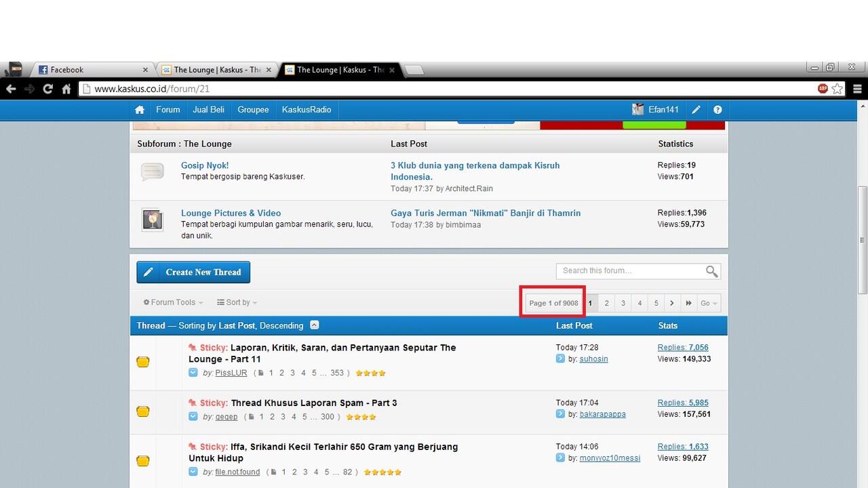Open page 353 of Laporan, Kritik thread
The width and height of the screenshot is (868, 488).
pyautogui.click(x=337, y=373)
